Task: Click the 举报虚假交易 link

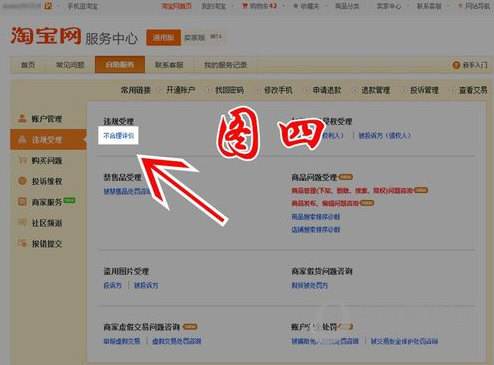Action: [122, 341]
